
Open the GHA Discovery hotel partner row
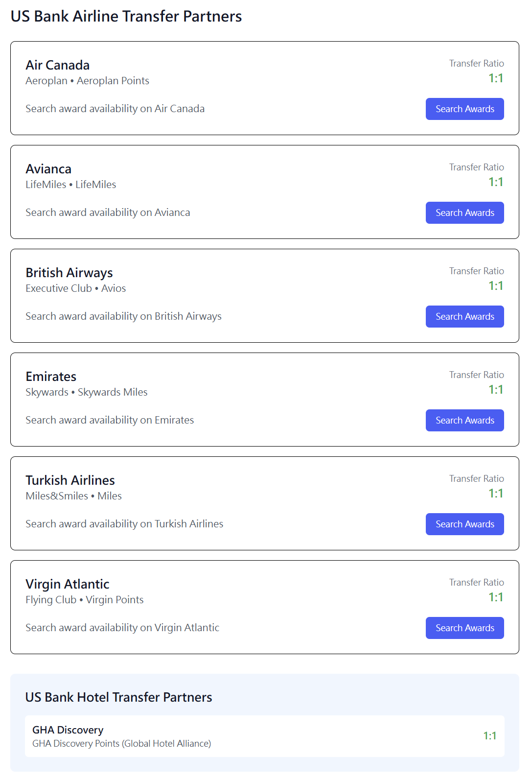click(264, 736)
